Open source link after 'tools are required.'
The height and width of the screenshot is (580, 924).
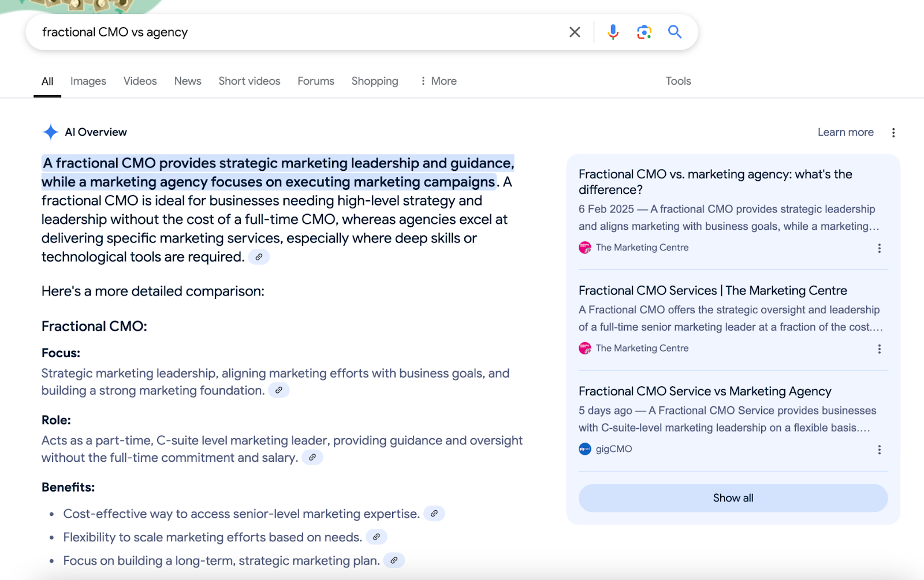point(259,257)
